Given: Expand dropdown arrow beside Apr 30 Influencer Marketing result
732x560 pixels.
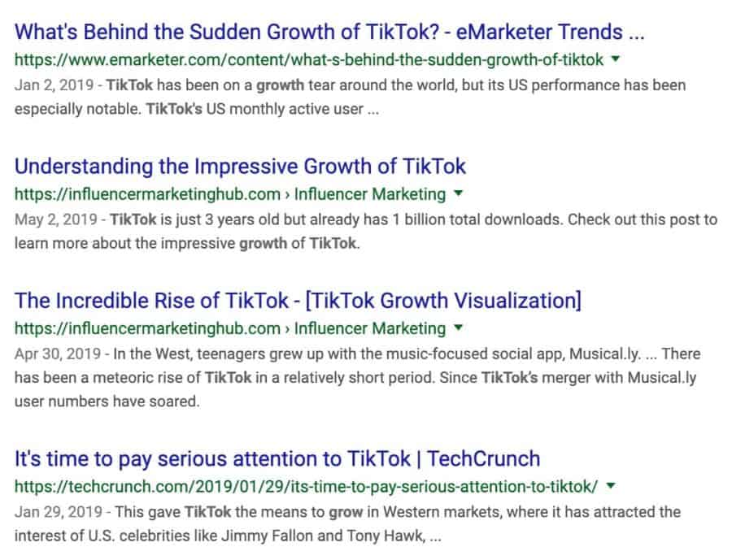Looking at the screenshot, I should [459, 328].
